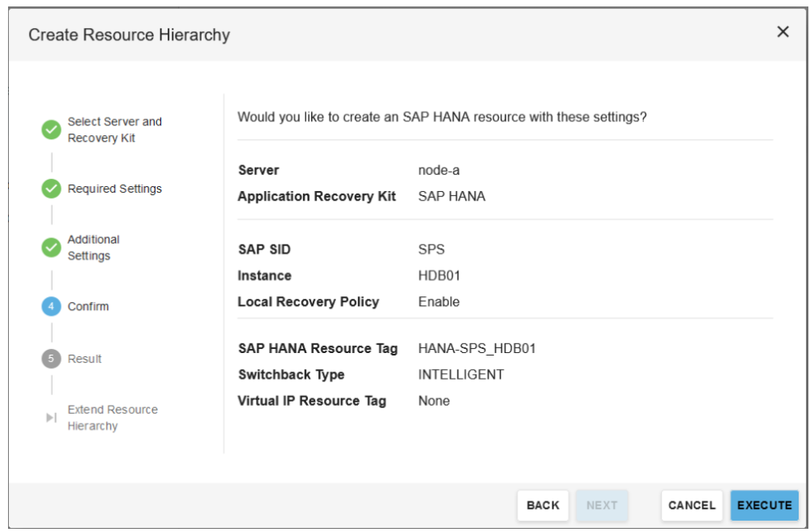Select the Confirm step label
This screenshot has height=532, width=810.
pos(88,306)
